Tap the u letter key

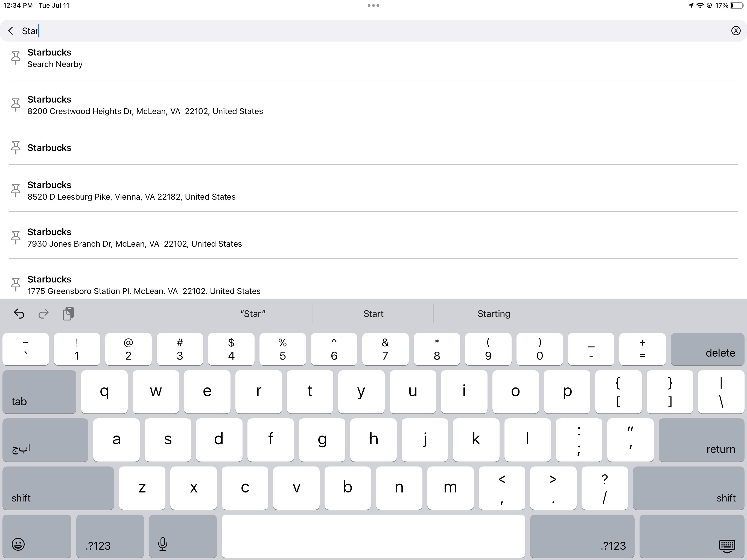point(413,392)
